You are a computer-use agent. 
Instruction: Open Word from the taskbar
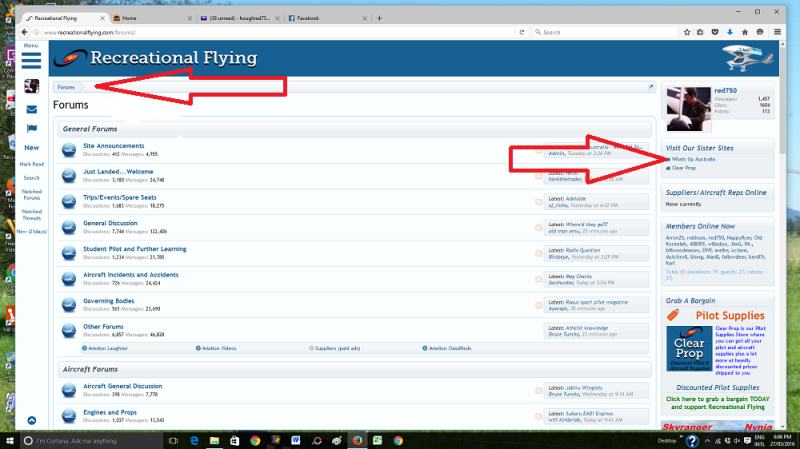pos(295,441)
